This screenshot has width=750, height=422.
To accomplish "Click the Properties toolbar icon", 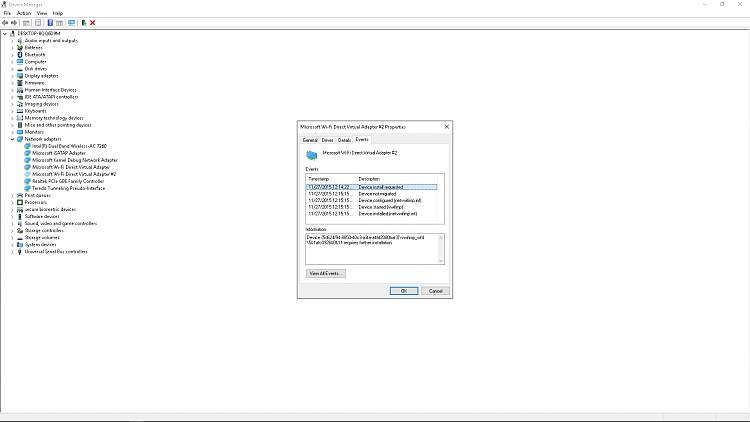I will pos(38,23).
